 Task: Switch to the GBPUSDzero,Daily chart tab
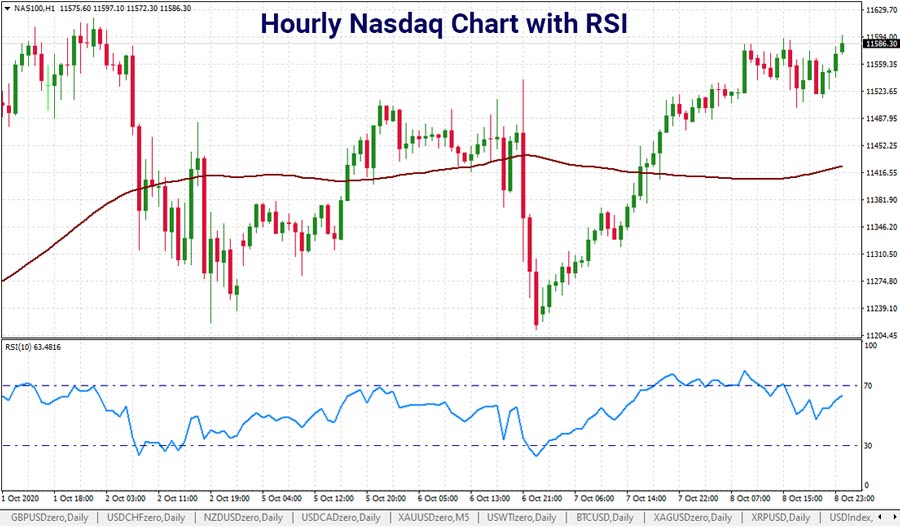(50, 517)
